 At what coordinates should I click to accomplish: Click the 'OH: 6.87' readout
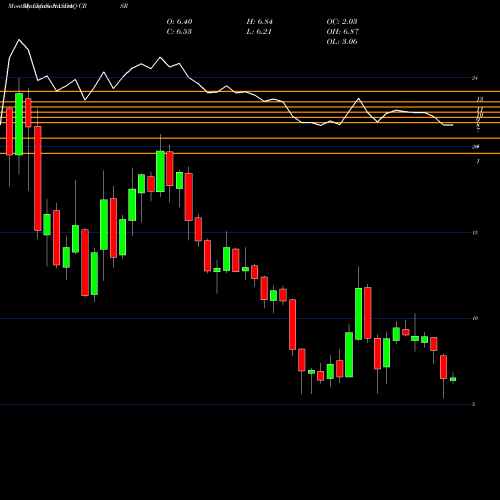343,32
